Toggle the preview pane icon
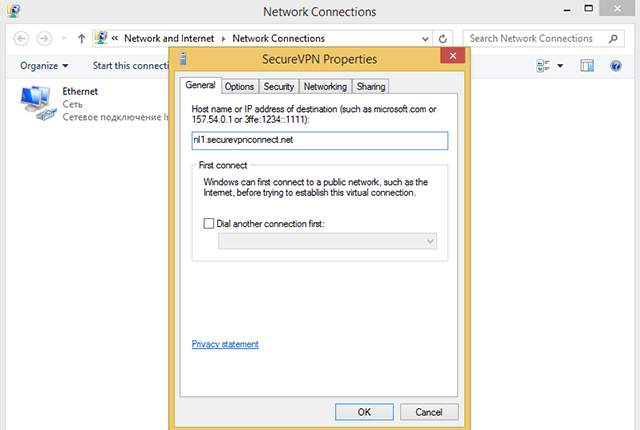Screen dimensions: 640x430 click(587, 66)
